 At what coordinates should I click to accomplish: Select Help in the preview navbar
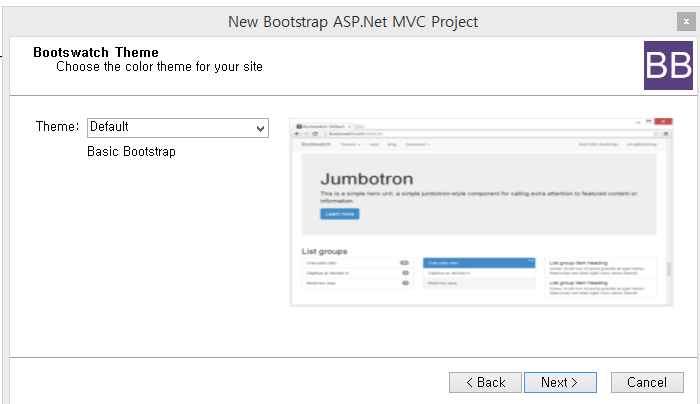pos(373,145)
